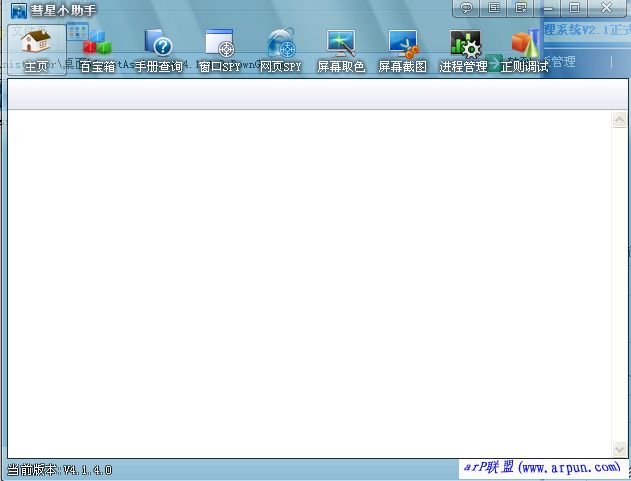Screen dimensions: 631x481
Task: Open 进程管理 process manager
Action: pos(464,50)
